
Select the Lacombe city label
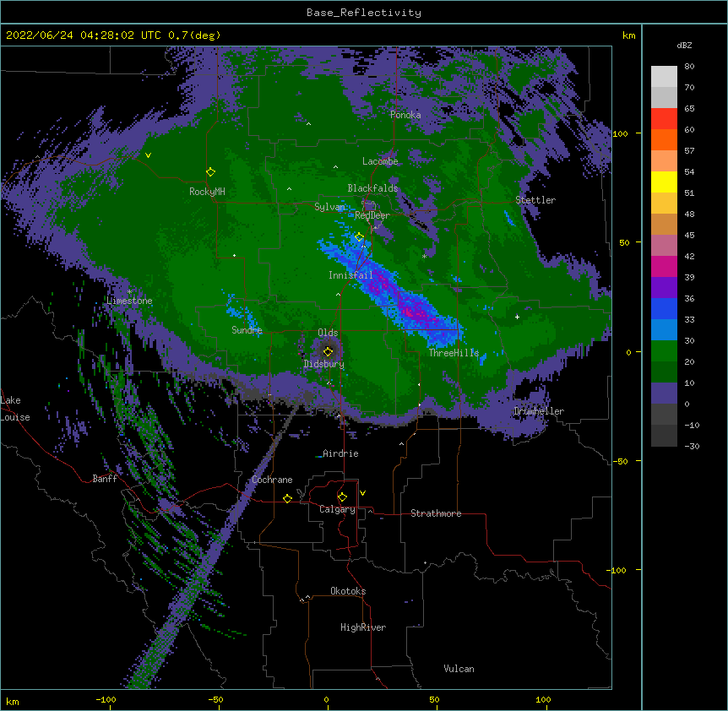tap(380, 161)
